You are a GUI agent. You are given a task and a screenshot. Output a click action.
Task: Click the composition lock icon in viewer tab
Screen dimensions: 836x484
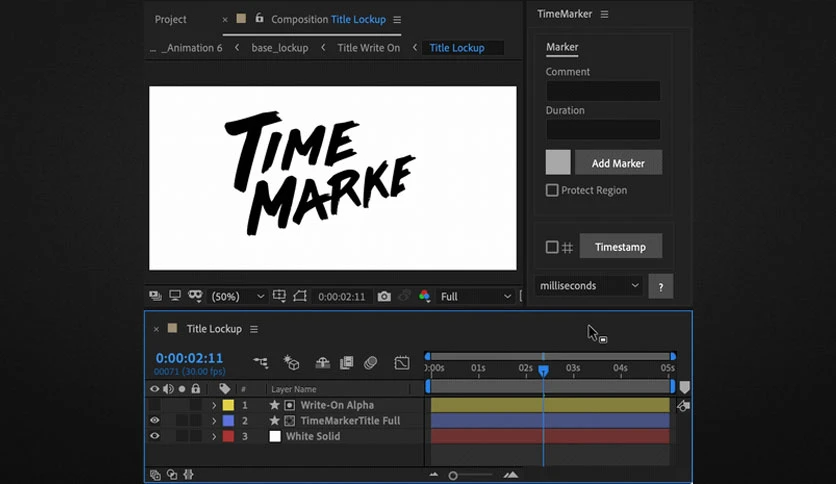(x=259, y=18)
